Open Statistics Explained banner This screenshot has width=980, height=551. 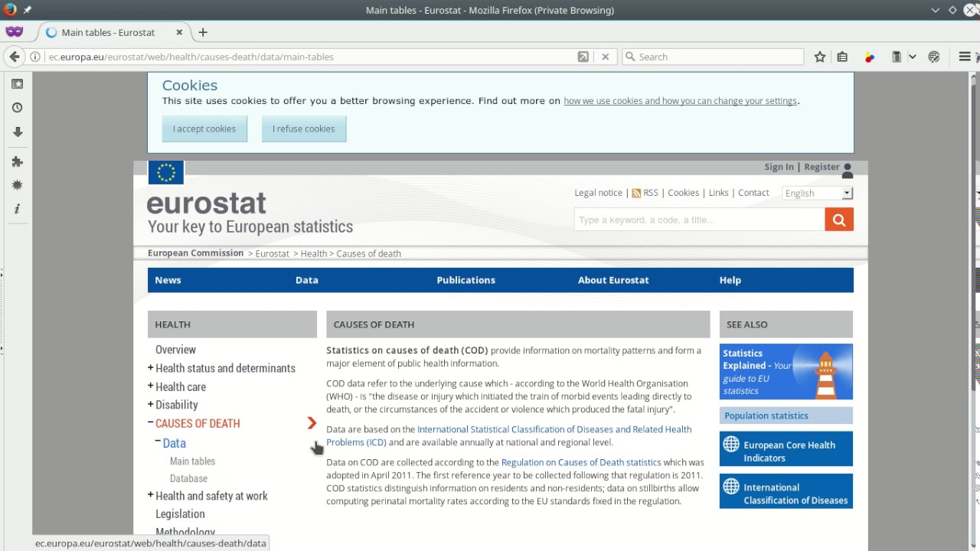[786, 372]
